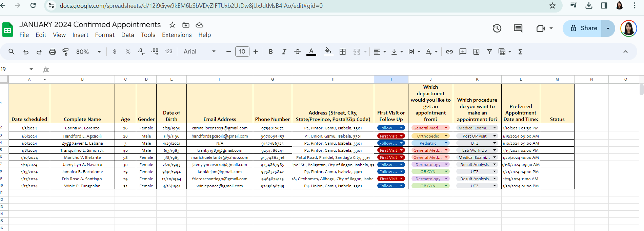Viewport: 644px width, 231px height.
Task: View cloud document status
Action: tap(200, 25)
